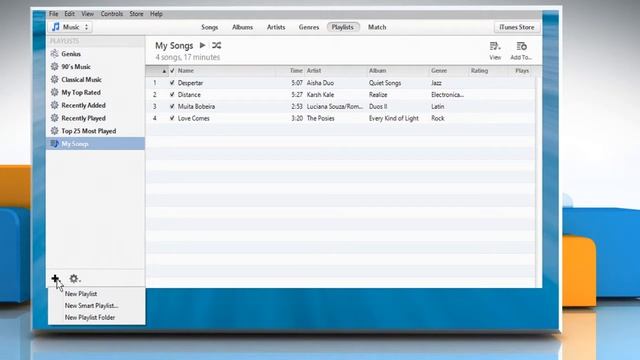Switch to the Songs tab
The height and width of the screenshot is (360, 640).
point(209,27)
